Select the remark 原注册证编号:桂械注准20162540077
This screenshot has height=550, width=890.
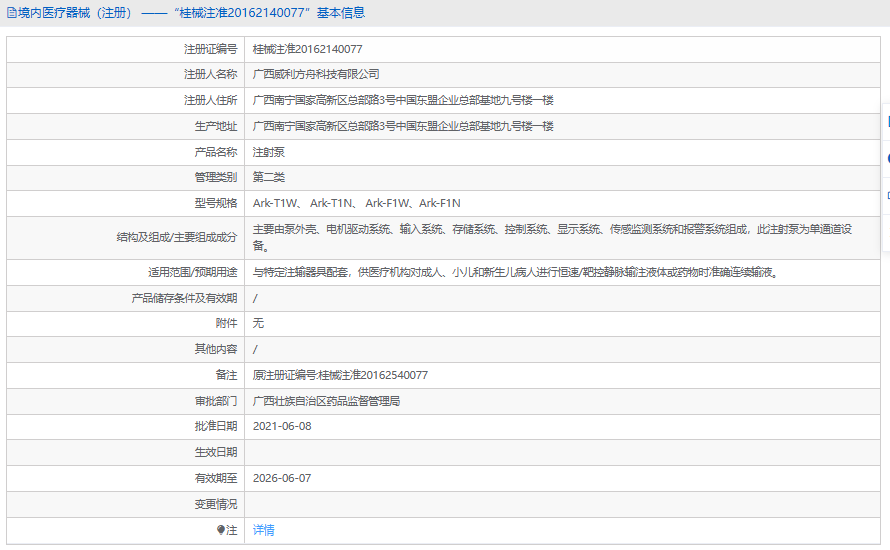pos(340,375)
